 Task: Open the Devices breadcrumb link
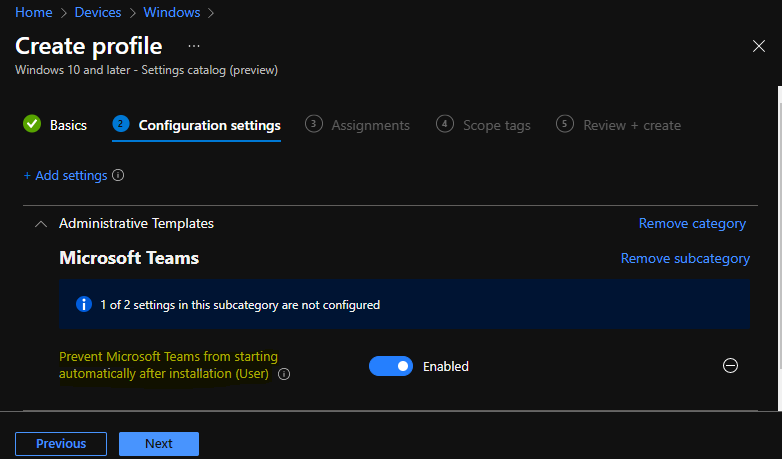[x=98, y=12]
